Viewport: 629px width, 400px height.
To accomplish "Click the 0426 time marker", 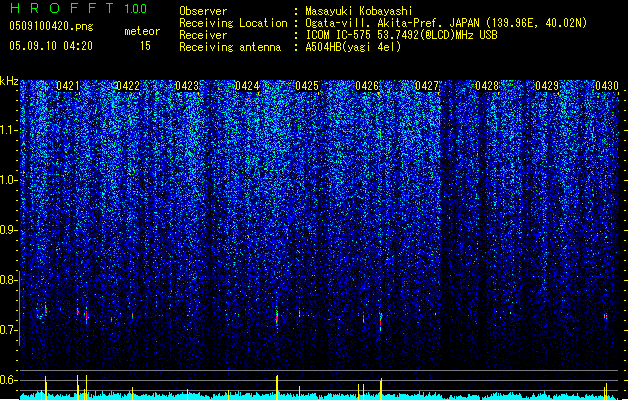I will (x=367, y=86).
